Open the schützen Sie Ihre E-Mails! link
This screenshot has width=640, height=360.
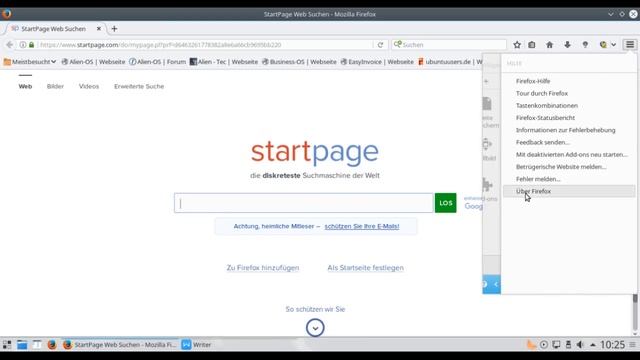(362, 226)
